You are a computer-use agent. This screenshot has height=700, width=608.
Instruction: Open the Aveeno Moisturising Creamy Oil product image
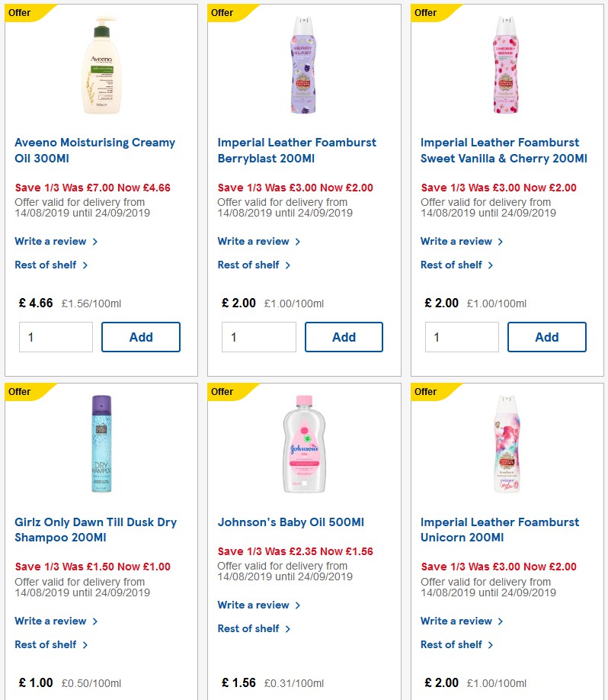coord(100,65)
